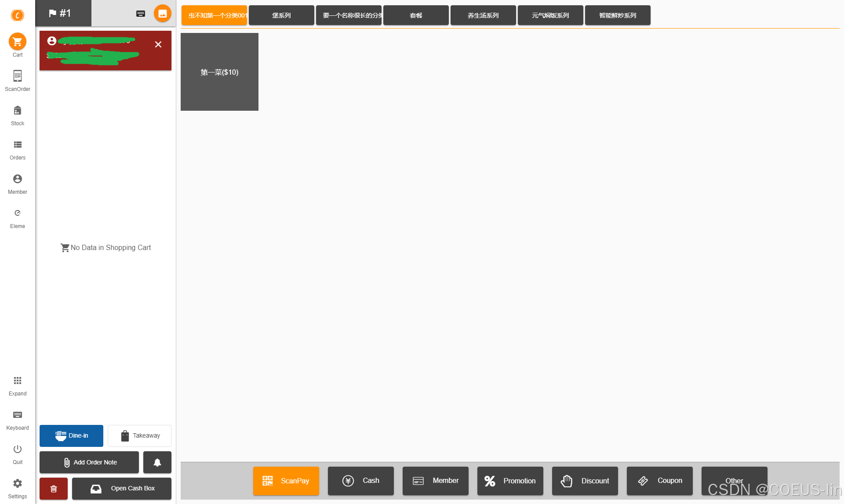Screen dimensions: 844x504
Task: Select the 套餐 category tab
Action: [416, 15]
